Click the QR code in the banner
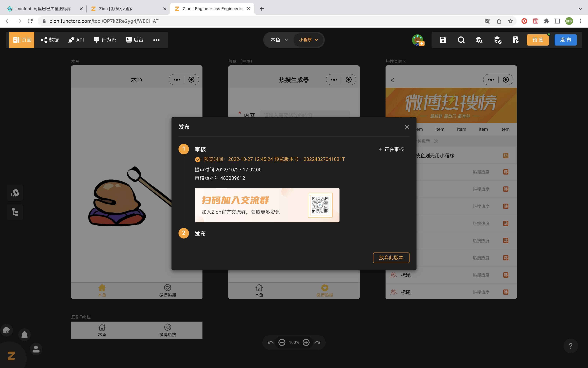 point(320,205)
